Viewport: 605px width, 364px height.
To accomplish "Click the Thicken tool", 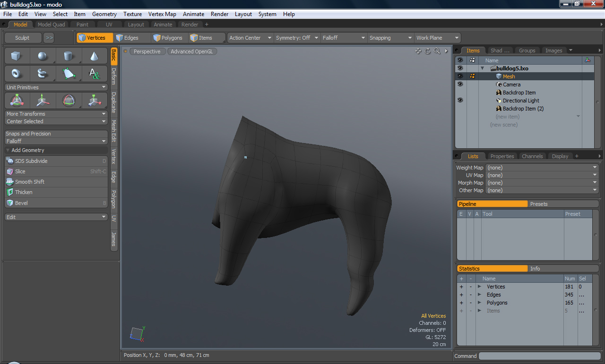I will click(x=56, y=192).
